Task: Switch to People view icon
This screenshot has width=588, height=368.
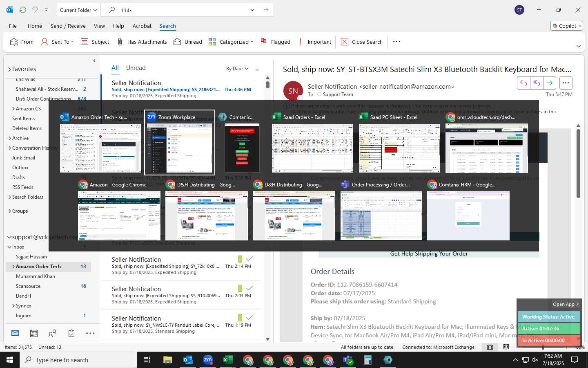Action: [x=53, y=333]
